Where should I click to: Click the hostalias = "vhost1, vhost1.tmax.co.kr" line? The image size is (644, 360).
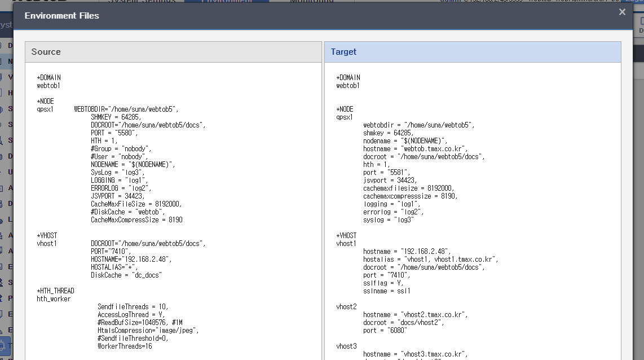[x=431, y=260]
